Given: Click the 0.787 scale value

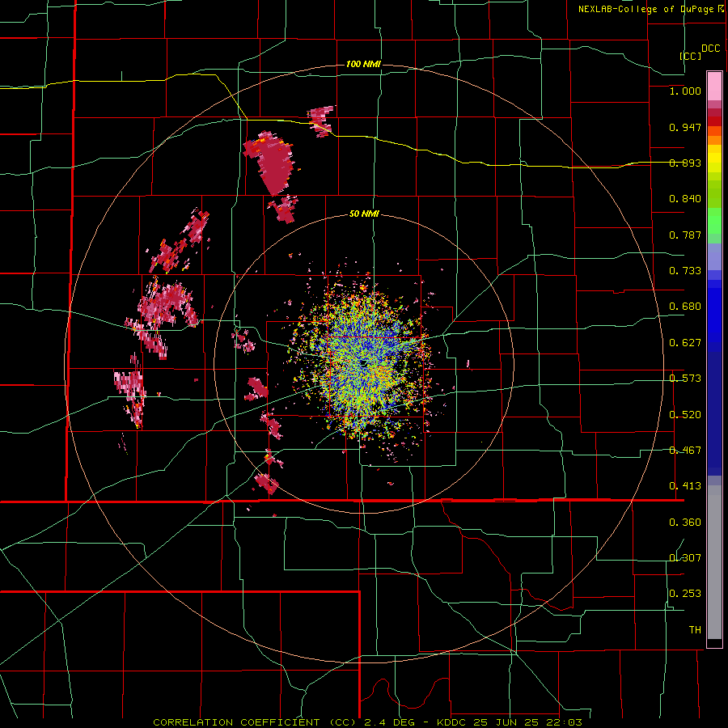Looking at the screenshot, I should tap(685, 235).
